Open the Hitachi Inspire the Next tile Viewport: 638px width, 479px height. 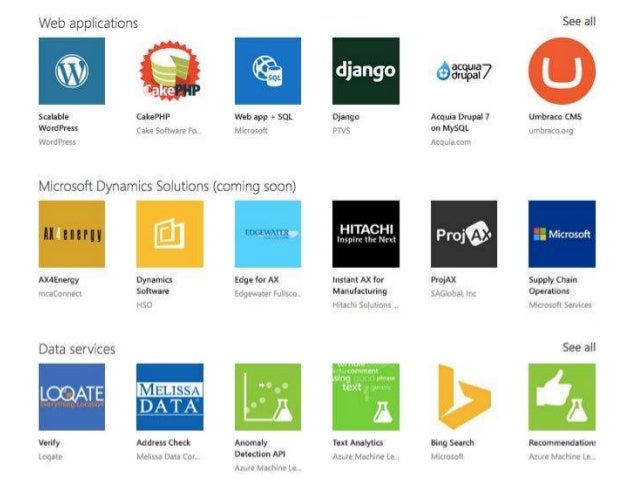[x=366, y=234]
